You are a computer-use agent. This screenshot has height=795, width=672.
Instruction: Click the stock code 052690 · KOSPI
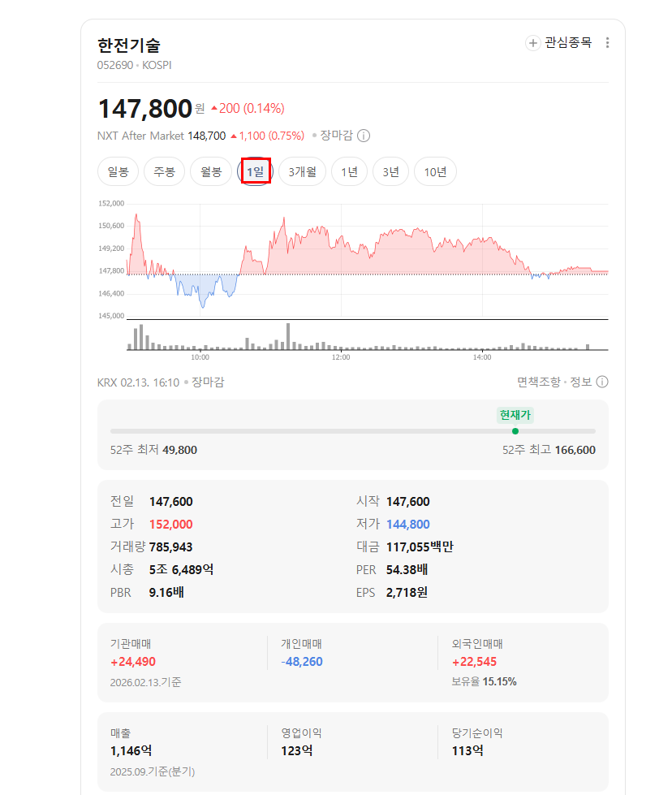tap(134, 66)
